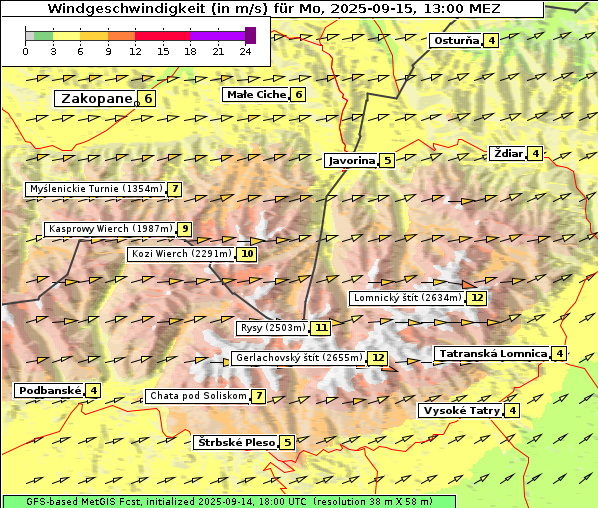Select the Rysy (2503m) label
The image size is (598, 508).
coord(272,328)
